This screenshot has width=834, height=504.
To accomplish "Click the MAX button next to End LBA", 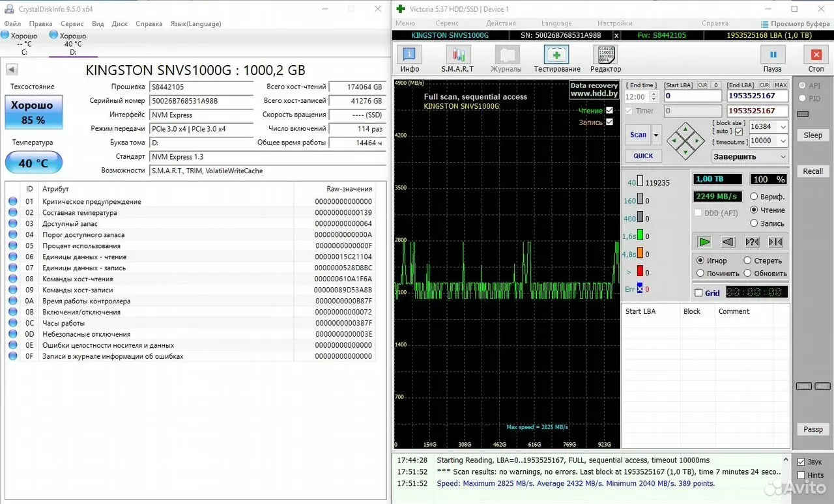I will [781, 85].
